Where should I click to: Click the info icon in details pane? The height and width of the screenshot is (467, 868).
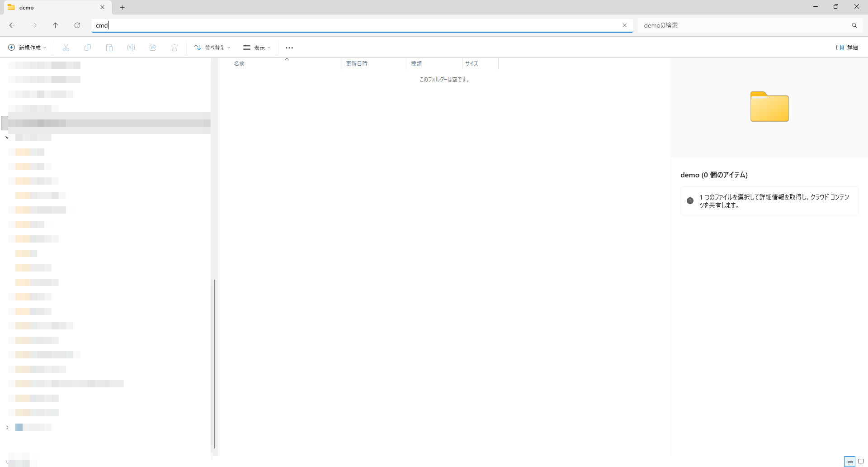[690, 200]
